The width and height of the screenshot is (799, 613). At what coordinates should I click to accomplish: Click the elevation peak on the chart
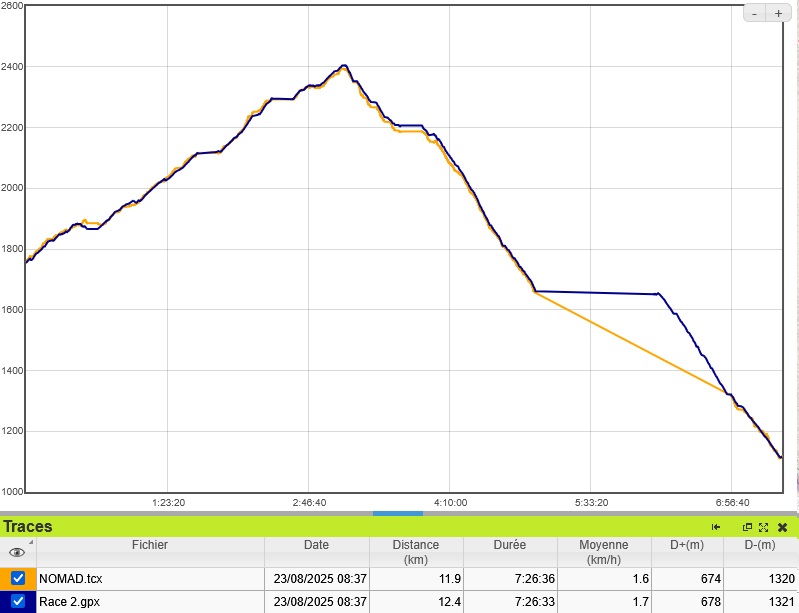344,66
